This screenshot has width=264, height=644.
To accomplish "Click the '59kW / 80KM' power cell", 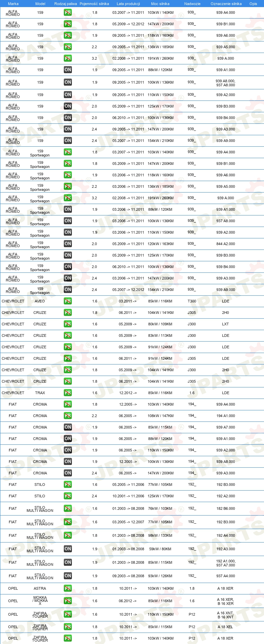I will point(160,549).
